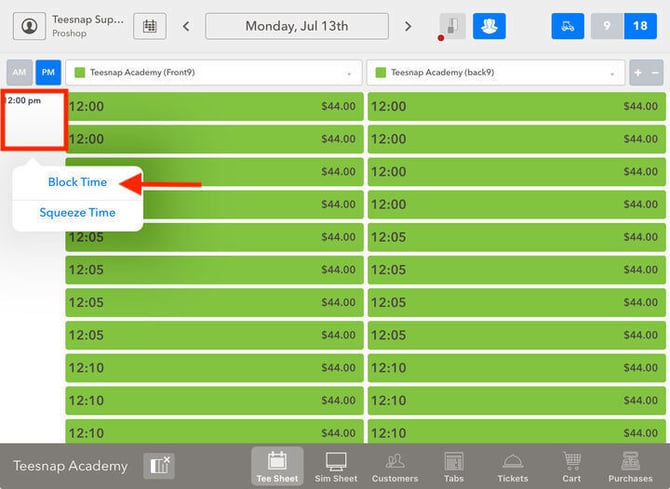Select first 12:10 slot on Front9
Screen dimensions: 670x489
pos(214,368)
